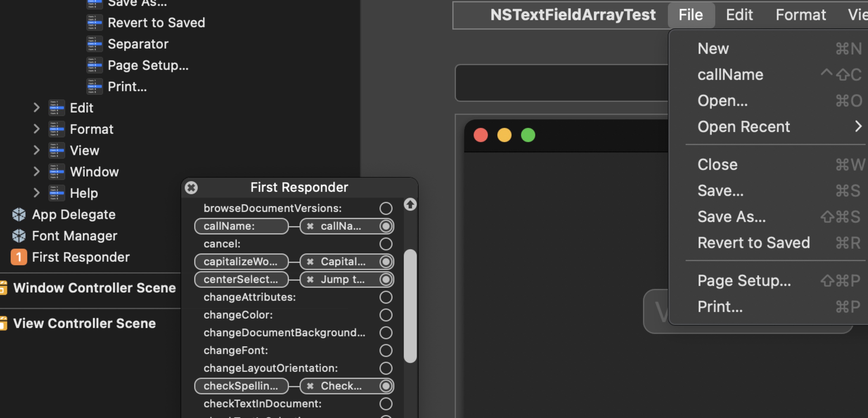Click the checkSpellin... action pill
Image resolution: width=868 pixels, height=418 pixels.
[x=241, y=386]
